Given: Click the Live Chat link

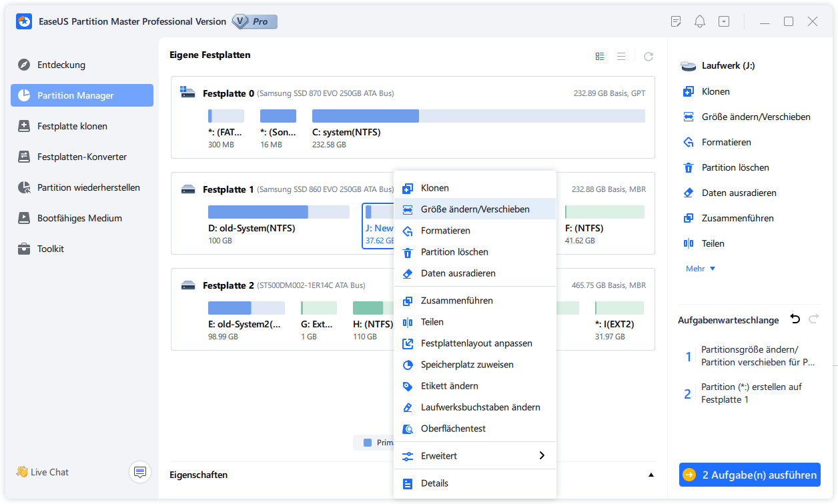Looking at the screenshot, I should click(42, 472).
